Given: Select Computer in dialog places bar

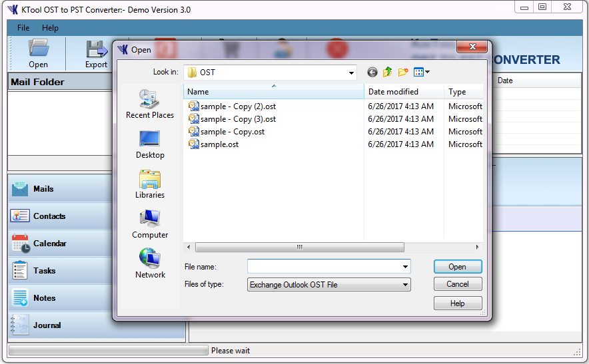Looking at the screenshot, I should [x=150, y=224].
